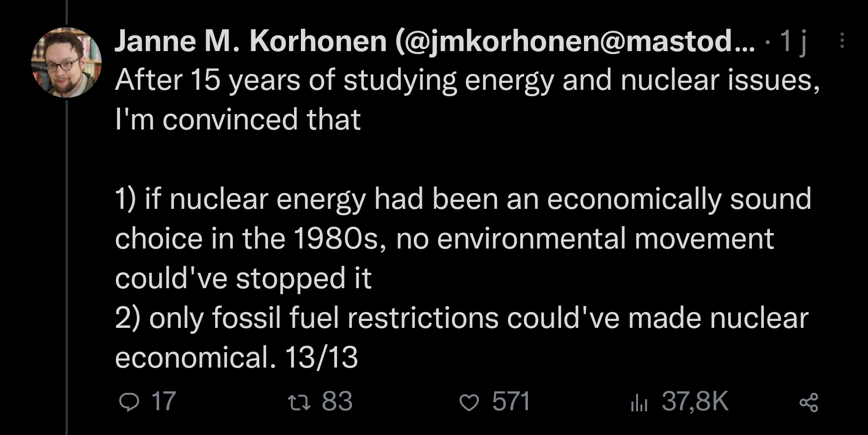The width and height of the screenshot is (868, 435).
Task: Open the tweet via the '1 j' timestamp
Action: (x=793, y=41)
